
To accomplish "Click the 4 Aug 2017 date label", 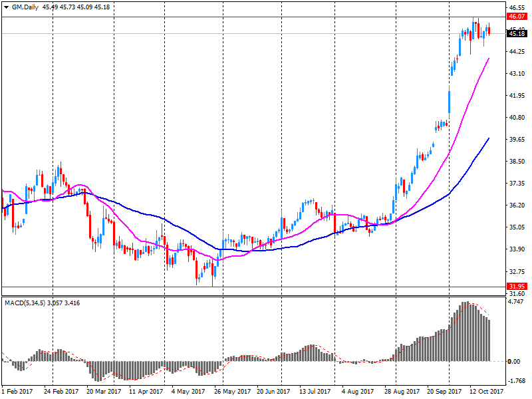I will (x=358, y=392).
